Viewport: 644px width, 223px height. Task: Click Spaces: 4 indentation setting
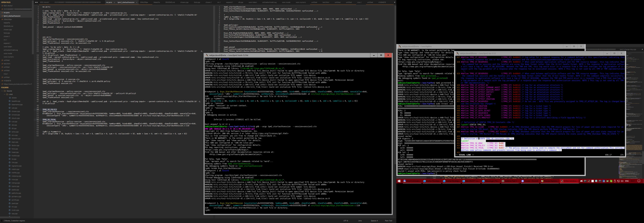[374, 221]
